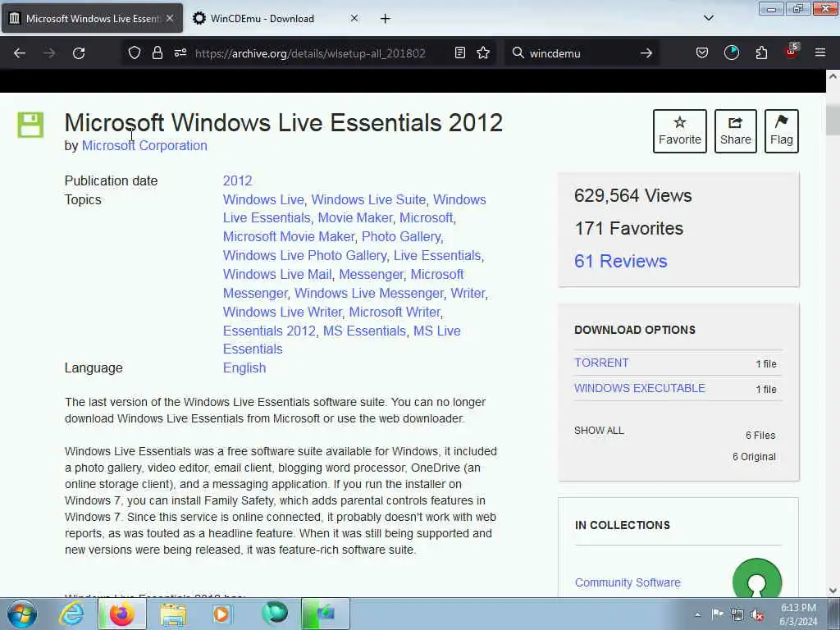This screenshot has height=630, width=840.
Task: Show hidden system tray icons arrow
Action: [697, 614]
